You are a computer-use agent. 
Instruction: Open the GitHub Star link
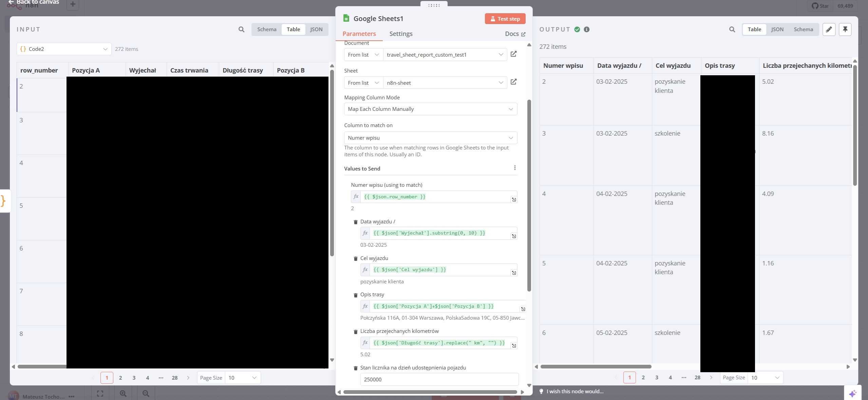click(819, 6)
